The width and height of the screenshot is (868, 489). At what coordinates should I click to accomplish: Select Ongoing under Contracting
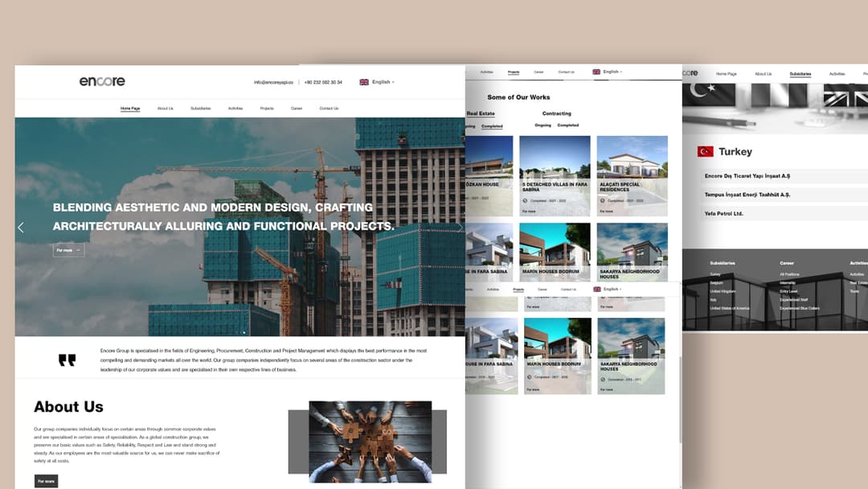click(542, 125)
